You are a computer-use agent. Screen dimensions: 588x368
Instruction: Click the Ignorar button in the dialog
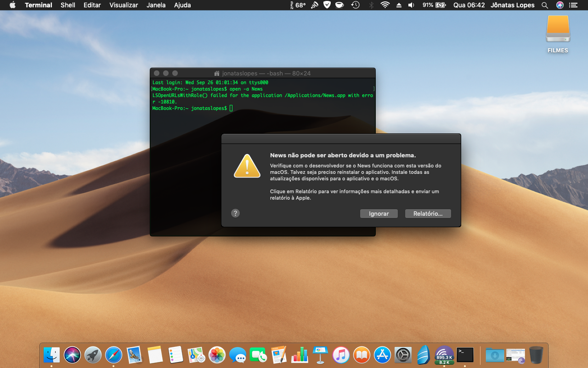[379, 213]
